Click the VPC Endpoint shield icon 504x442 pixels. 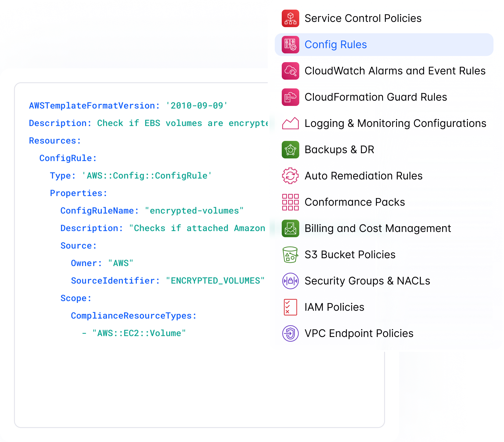[290, 333]
